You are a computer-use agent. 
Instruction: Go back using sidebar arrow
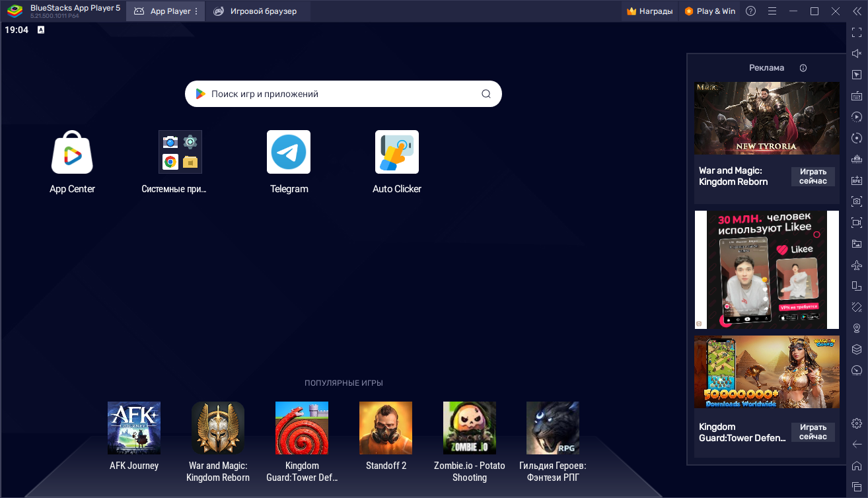[857, 445]
